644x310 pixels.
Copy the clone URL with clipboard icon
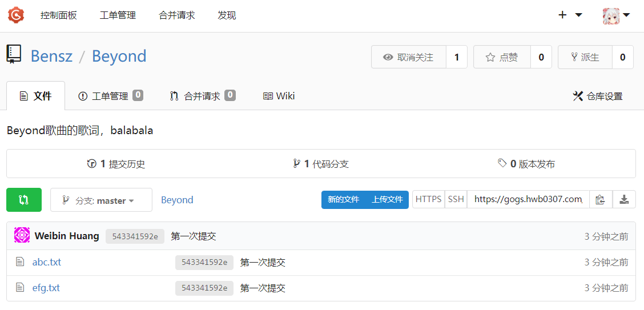coord(601,200)
